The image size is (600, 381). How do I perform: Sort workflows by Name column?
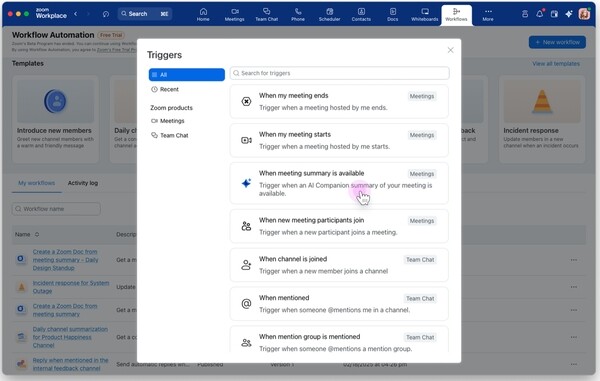tap(27, 234)
